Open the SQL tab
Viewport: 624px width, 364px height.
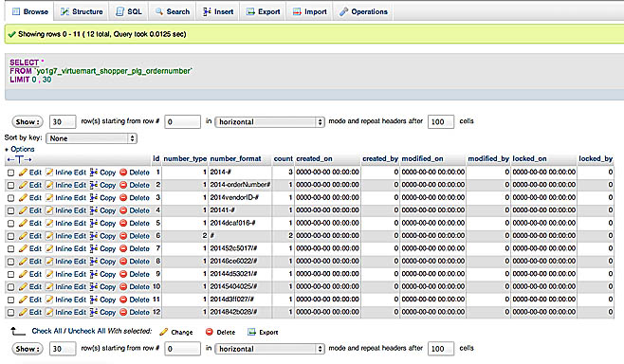point(129,11)
